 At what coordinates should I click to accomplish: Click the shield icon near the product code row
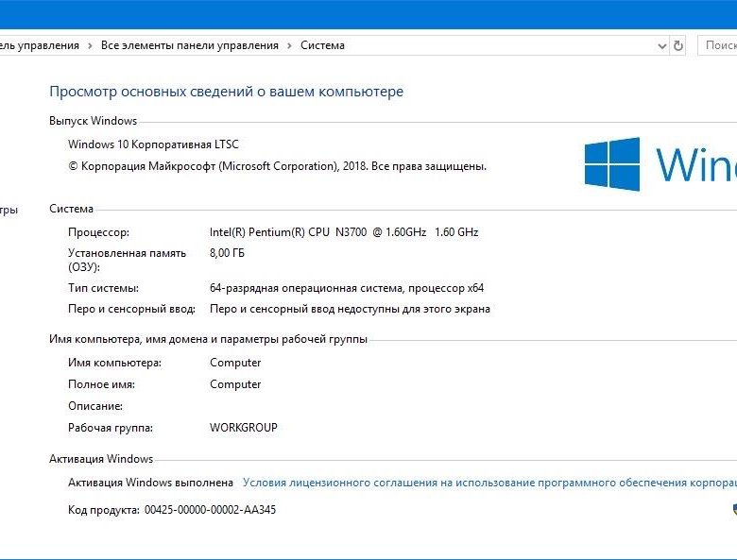click(733, 509)
